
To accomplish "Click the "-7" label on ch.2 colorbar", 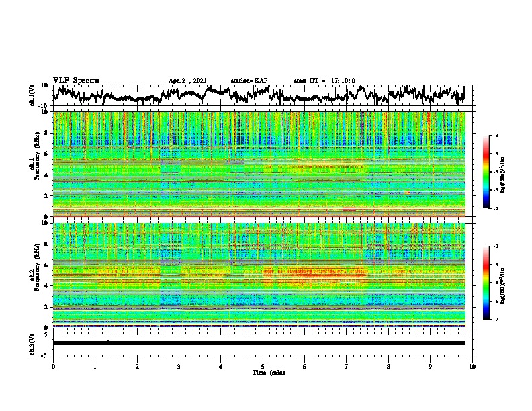I will point(495,319).
